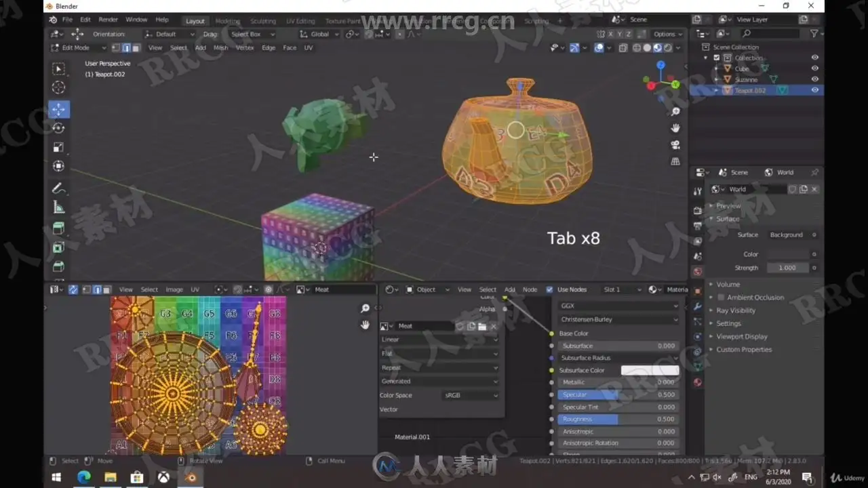Switch to vertex select mode
Screen dimensions: 868x488
(116, 47)
